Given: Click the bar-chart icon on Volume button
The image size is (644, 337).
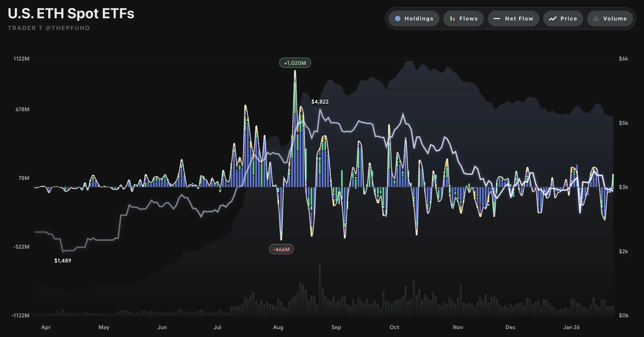Looking at the screenshot, I should click(x=596, y=19).
